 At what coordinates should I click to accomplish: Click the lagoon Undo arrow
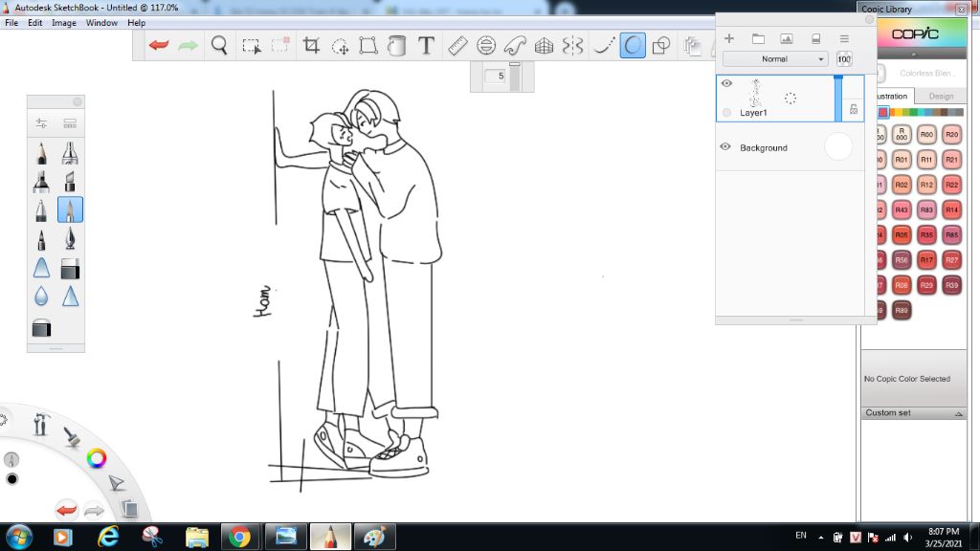coord(66,510)
